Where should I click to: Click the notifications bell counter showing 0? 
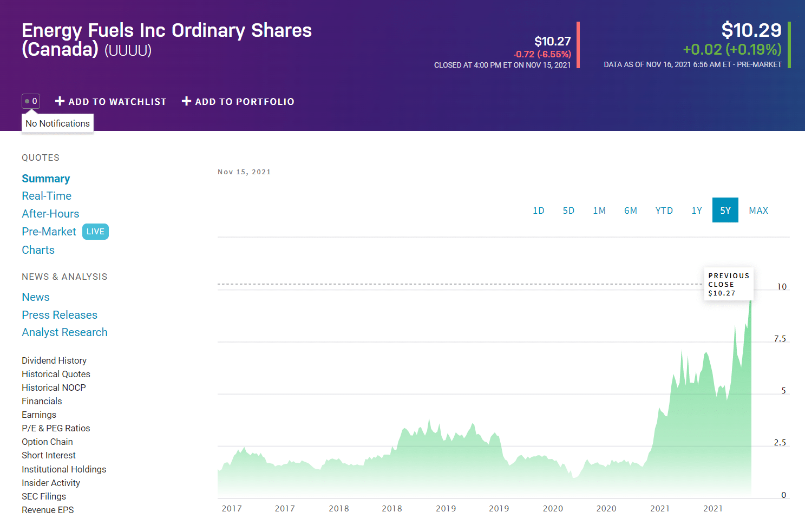pyautogui.click(x=31, y=101)
